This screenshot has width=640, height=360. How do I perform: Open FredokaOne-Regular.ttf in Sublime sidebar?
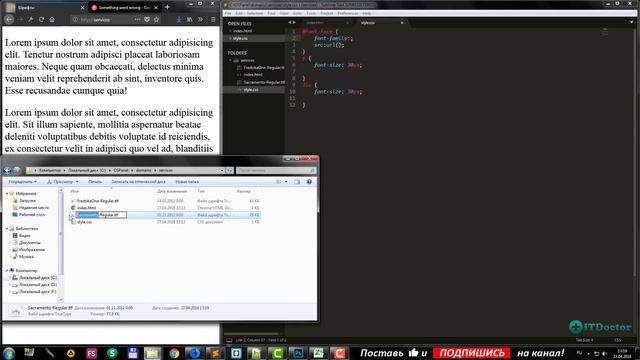(264, 67)
